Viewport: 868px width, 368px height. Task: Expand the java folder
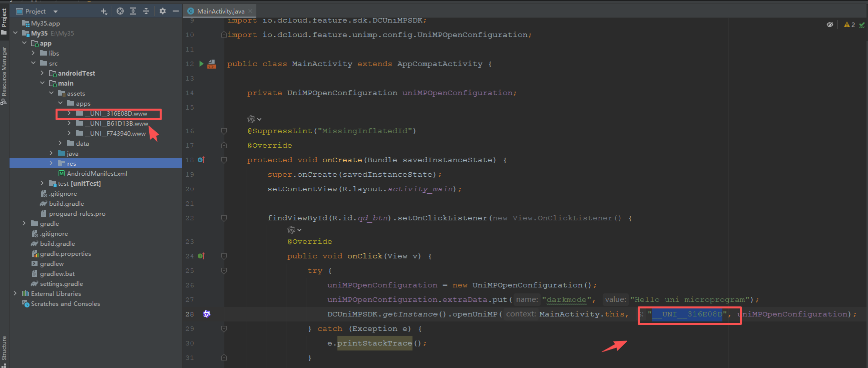click(x=51, y=153)
